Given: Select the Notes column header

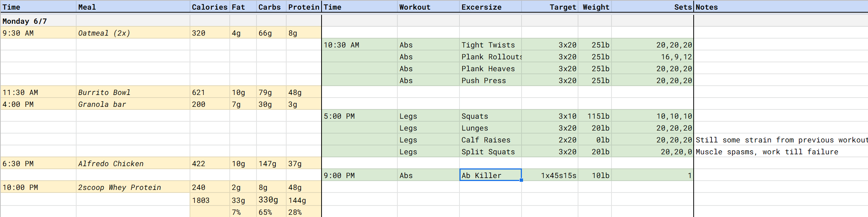Looking at the screenshot, I should click(707, 7).
